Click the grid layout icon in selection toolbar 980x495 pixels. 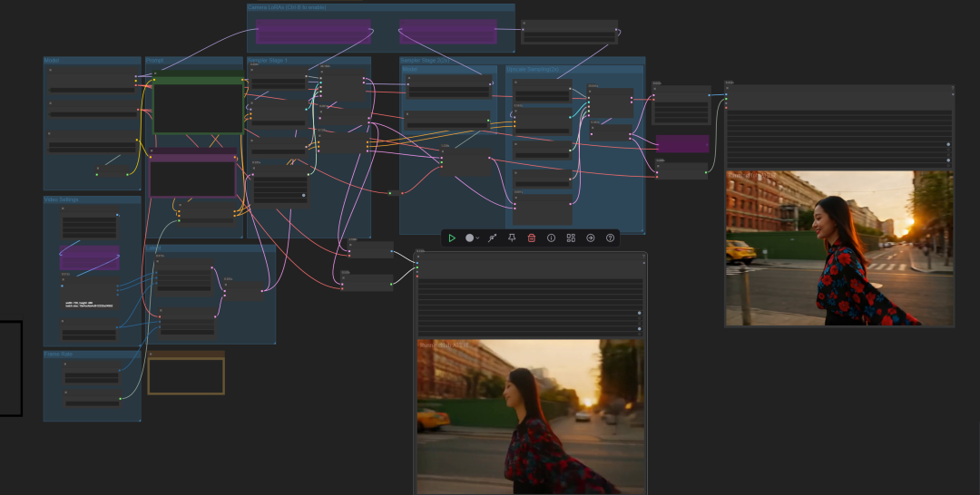pyautogui.click(x=571, y=238)
